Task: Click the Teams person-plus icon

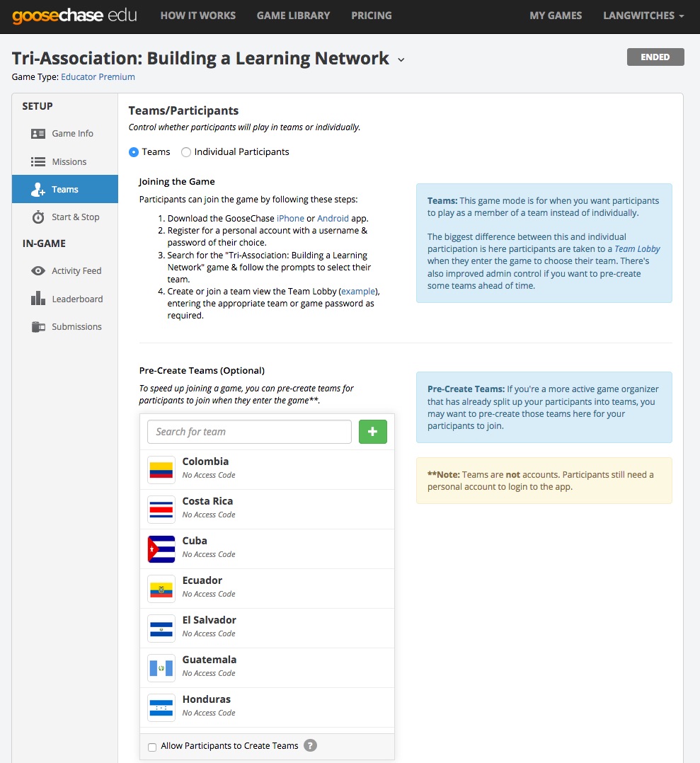Action: pyautogui.click(x=38, y=189)
